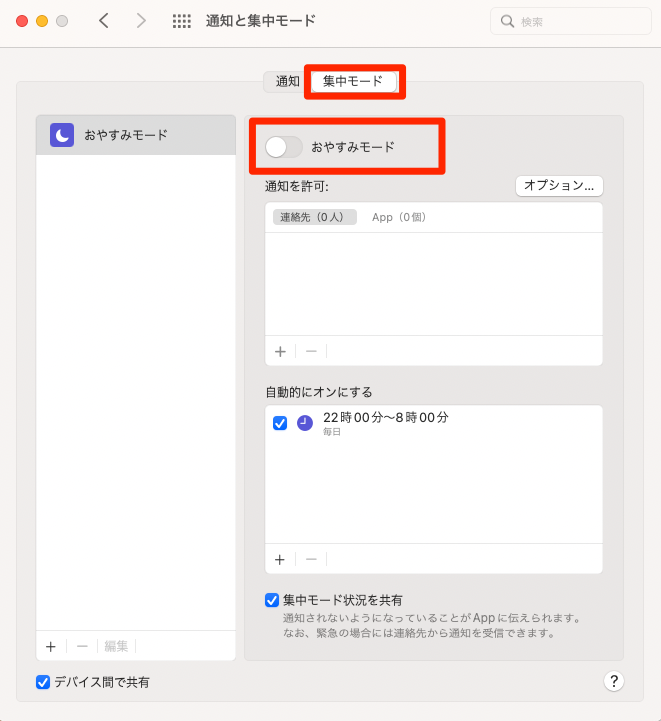The height and width of the screenshot is (721, 661).
Task: Uncheck 集中モード状況を共有 checkbox
Action: (272, 600)
